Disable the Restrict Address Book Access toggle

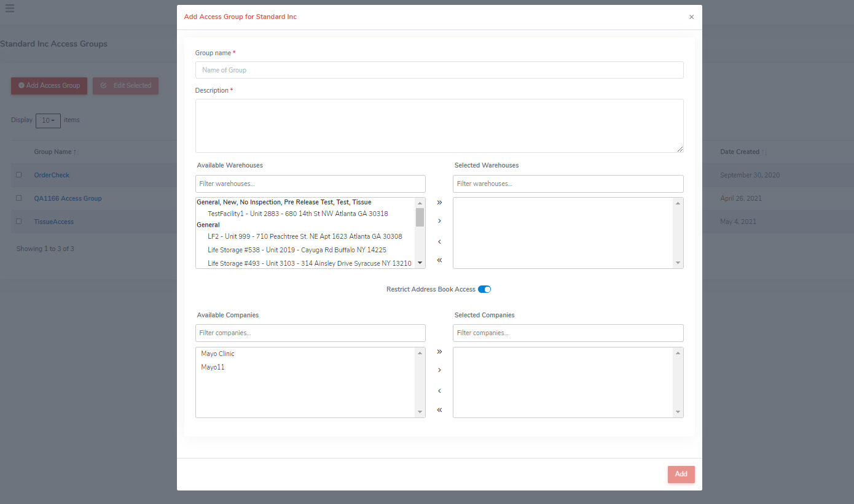(484, 289)
